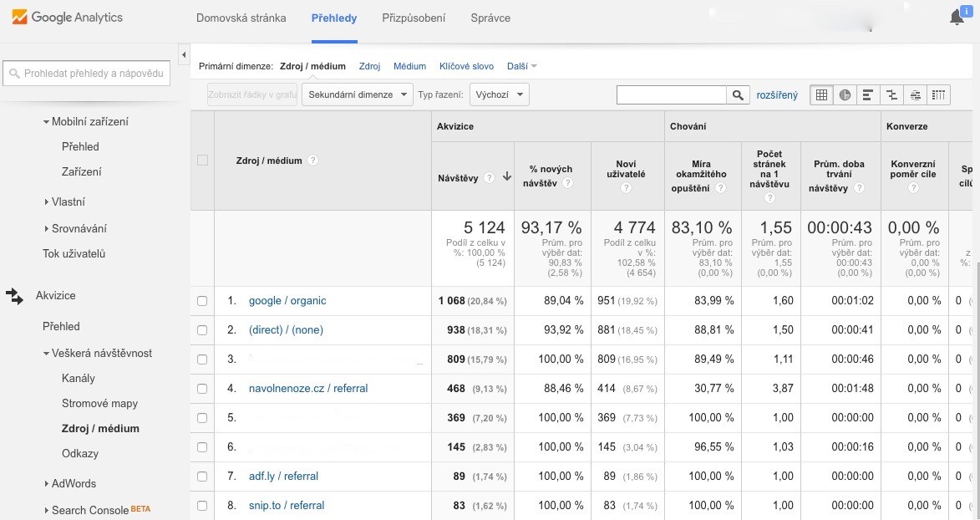The height and width of the screenshot is (520, 980).
Task: Check the adf.ly / referral row
Action: (x=202, y=477)
